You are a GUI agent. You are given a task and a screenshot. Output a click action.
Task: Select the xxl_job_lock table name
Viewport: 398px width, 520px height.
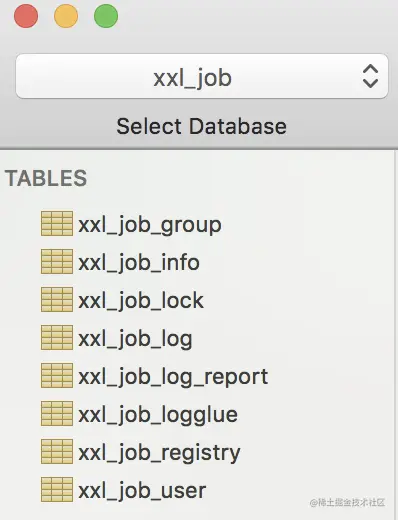pos(141,301)
